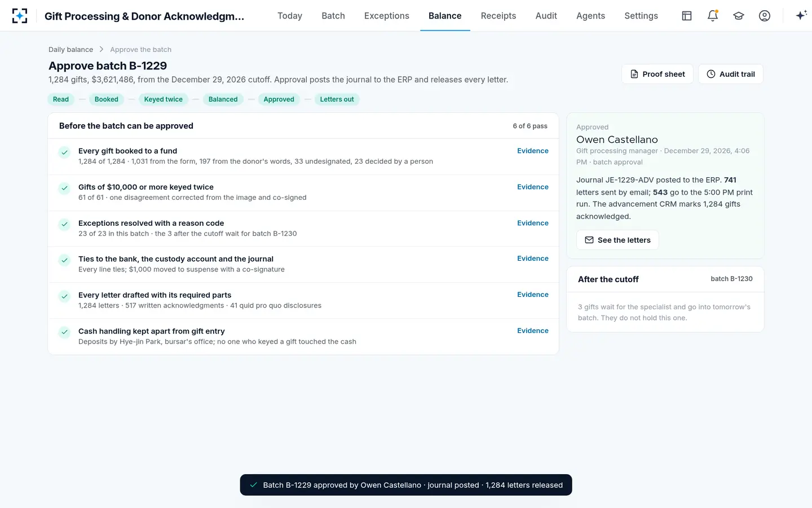The image size is (812, 508).
Task: Open the Agents tab
Action: pos(590,16)
